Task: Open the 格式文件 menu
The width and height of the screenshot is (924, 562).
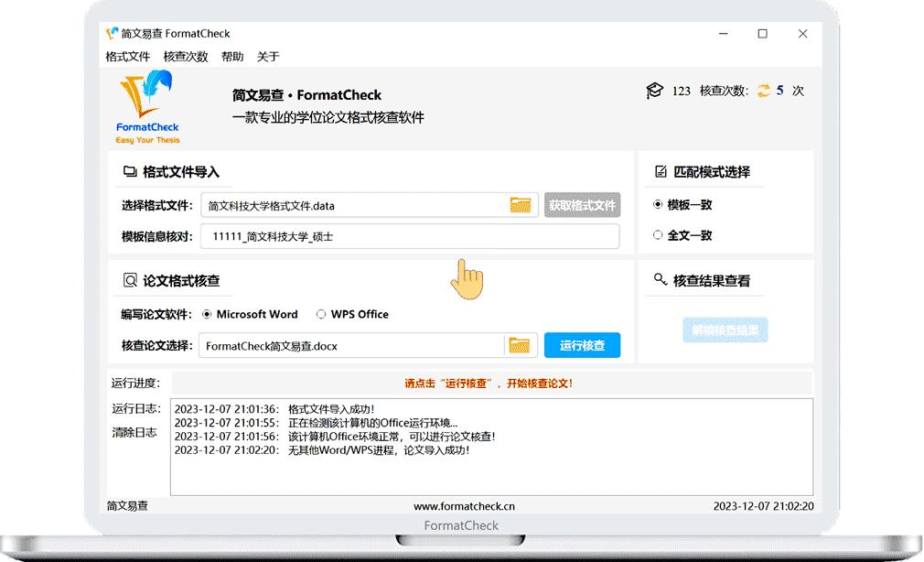Action: click(127, 57)
